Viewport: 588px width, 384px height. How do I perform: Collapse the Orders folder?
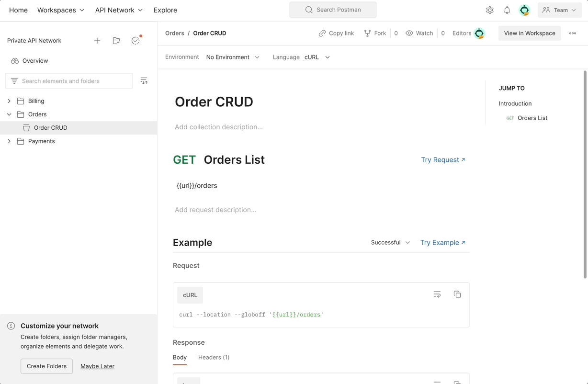point(9,114)
